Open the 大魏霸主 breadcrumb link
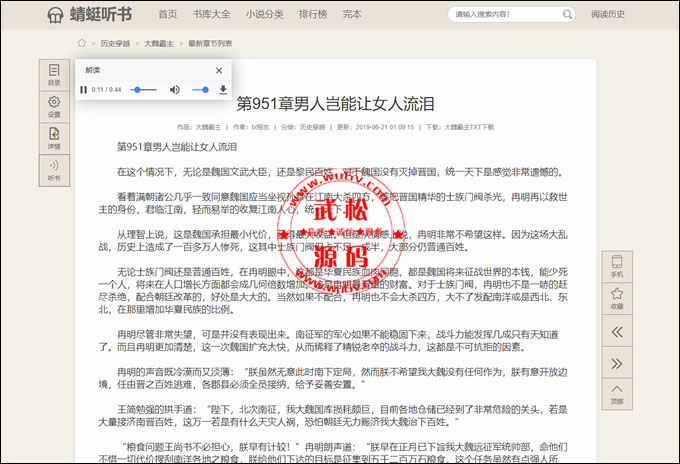Image resolution: width=680 pixels, height=464 pixels. tap(159, 43)
